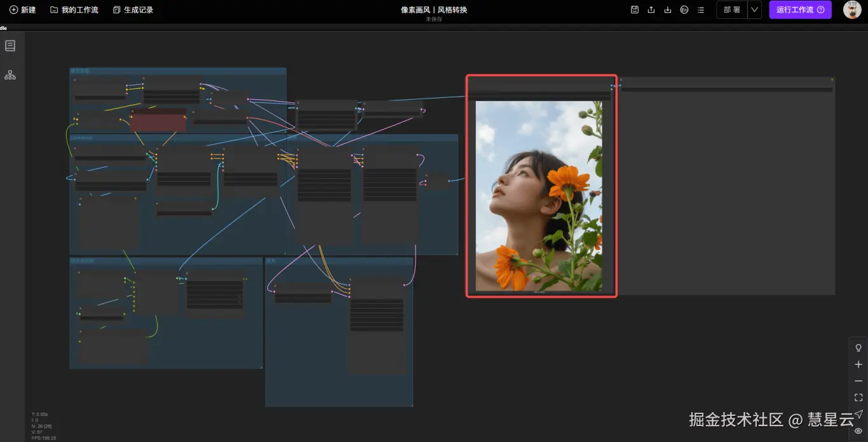This screenshot has width=868, height=442.
Task: Click the paper-plane locate icon
Action: (x=858, y=414)
